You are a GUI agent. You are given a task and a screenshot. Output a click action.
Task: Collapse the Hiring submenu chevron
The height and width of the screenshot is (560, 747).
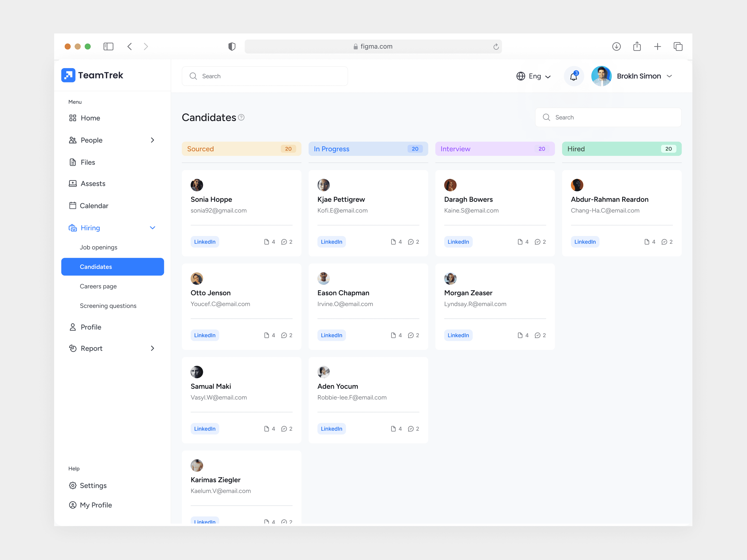point(152,228)
